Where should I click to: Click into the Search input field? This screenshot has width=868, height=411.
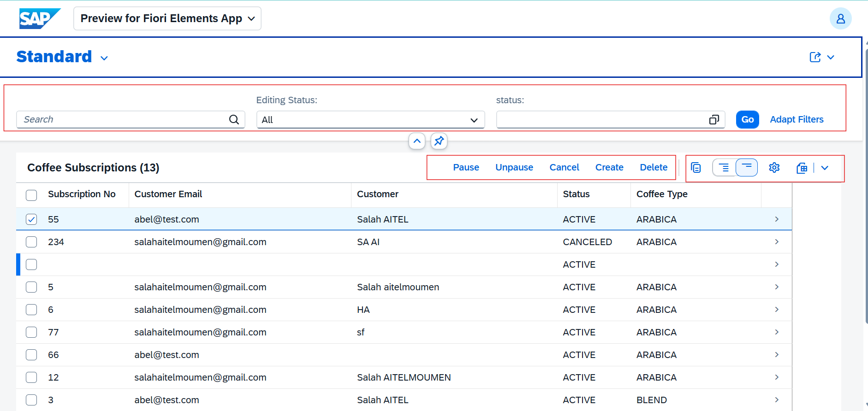[122, 120]
